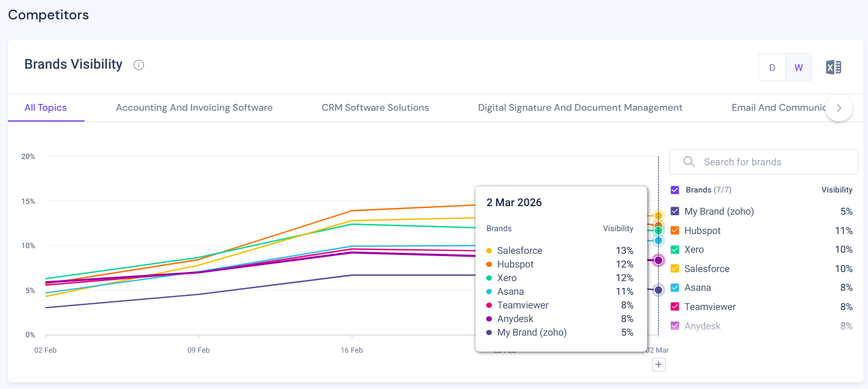Screen dimensions: 868x389
Task: Click the 16 Feb axis label
Action: [352, 350]
